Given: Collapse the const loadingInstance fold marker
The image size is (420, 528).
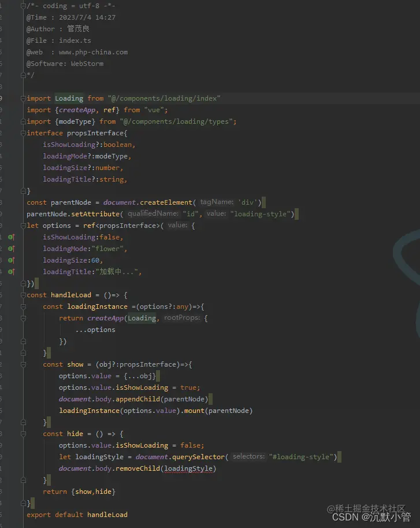Looking at the screenshot, I should coord(23,307).
